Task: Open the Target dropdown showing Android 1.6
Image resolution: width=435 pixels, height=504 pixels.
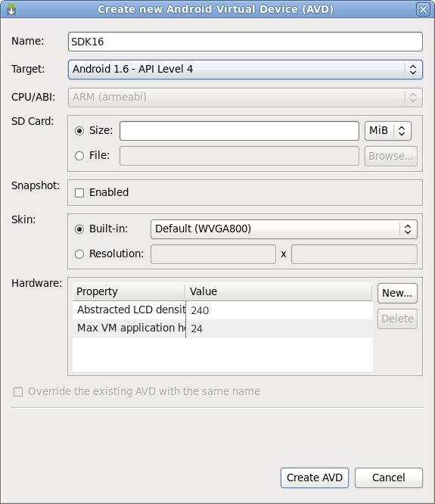Action: point(245,70)
